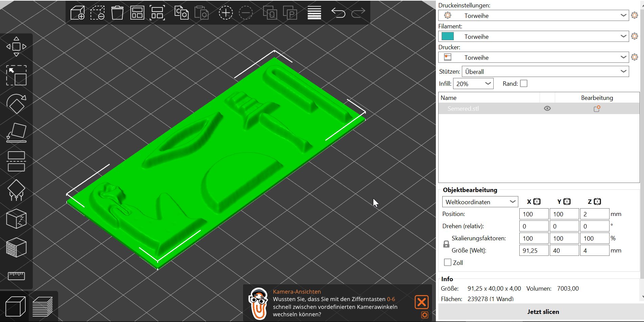Open the Drucker preset dropdown
Screen dimensions: 644x322
pos(534,57)
